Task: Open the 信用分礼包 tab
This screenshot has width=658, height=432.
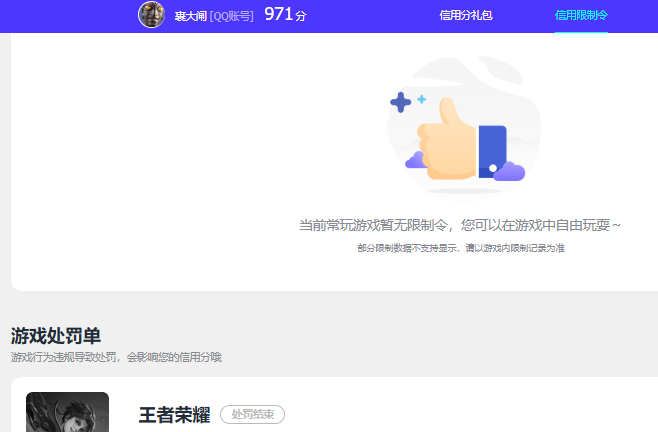Action: pyautogui.click(x=466, y=16)
